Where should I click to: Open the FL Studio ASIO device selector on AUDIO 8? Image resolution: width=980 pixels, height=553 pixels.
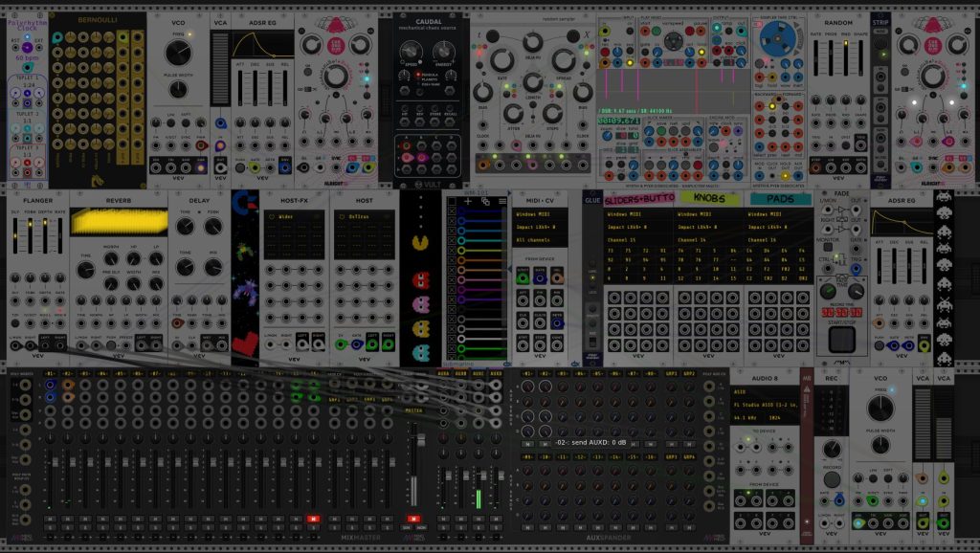coord(765,405)
